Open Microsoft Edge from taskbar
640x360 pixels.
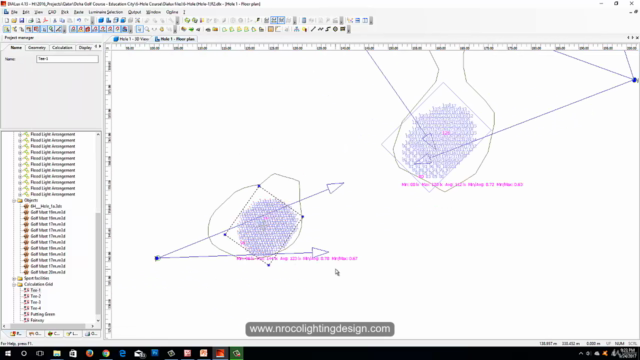122,353
